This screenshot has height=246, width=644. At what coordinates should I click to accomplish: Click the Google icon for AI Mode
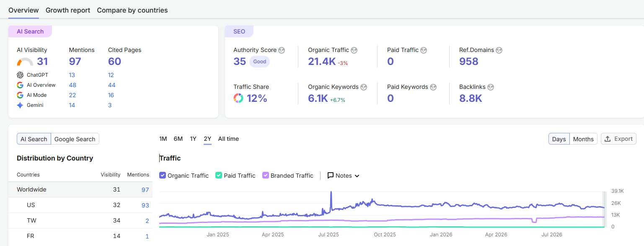click(20, 95)
